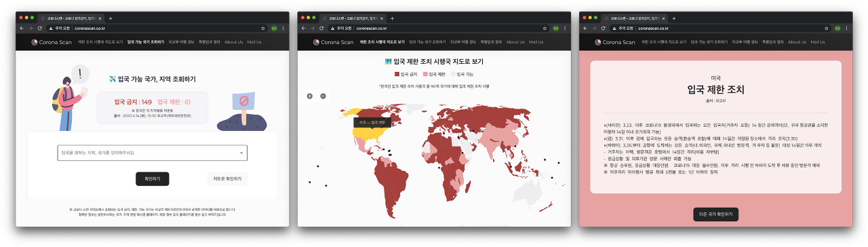Click 입국 제한 조치 heading in right window

715,89
